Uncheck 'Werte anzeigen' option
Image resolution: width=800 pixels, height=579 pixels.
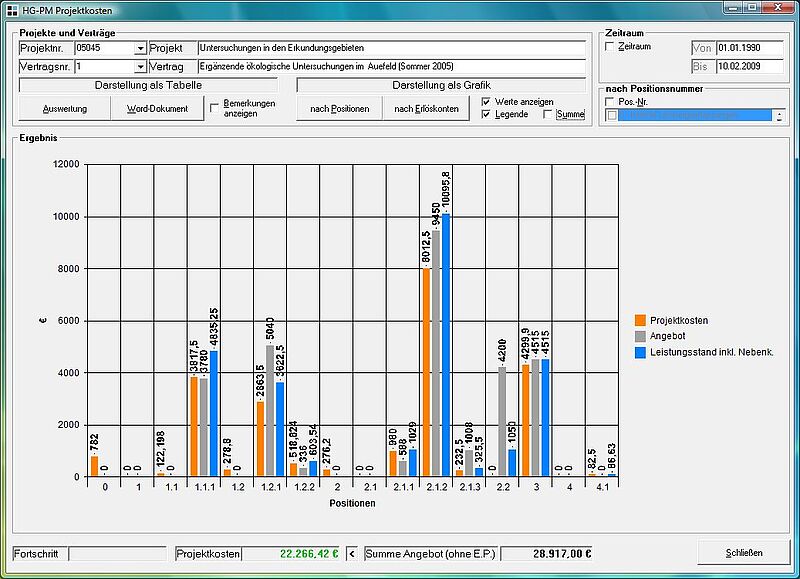click(x=486, y=102)
